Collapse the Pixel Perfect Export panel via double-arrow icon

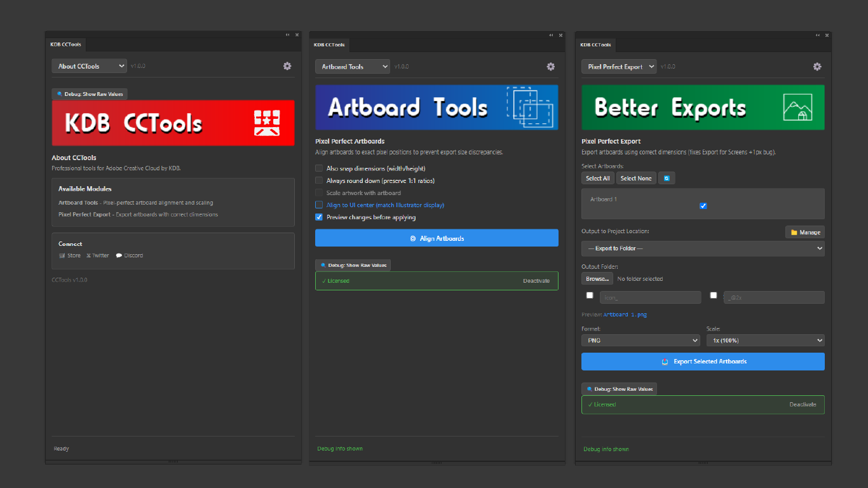pos(817,35)
